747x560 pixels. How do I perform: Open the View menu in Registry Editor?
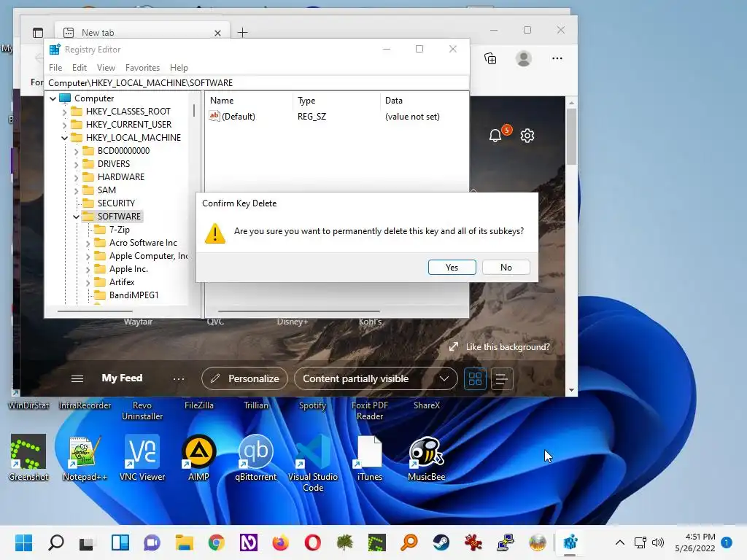pyautogui.click(x=106, y=68)
